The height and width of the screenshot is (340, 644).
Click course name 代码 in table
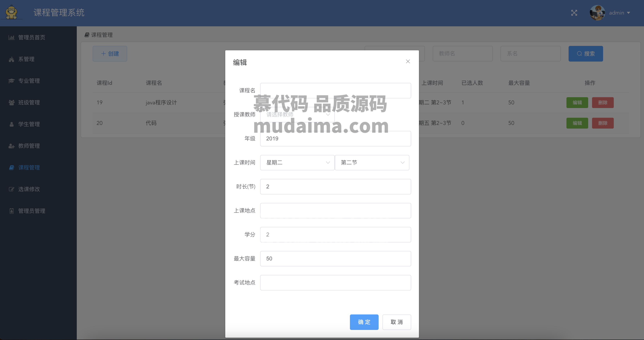click(x=151, y=123)
